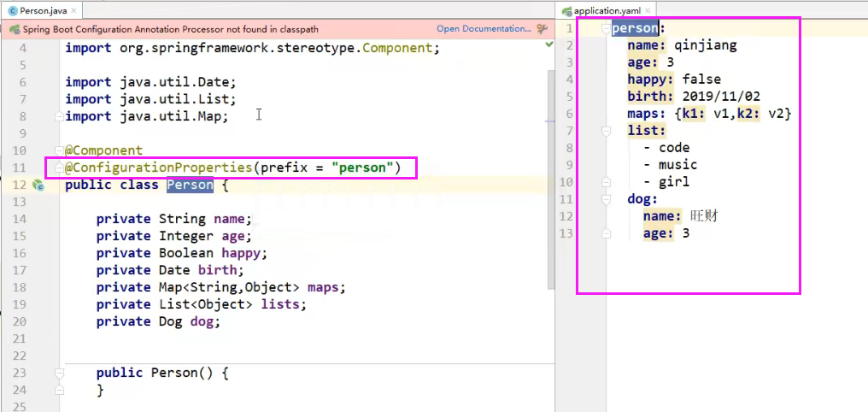Click the class icon on Person.java tab
This screenshot has height=412, width=868.
(x=13, y=10)
